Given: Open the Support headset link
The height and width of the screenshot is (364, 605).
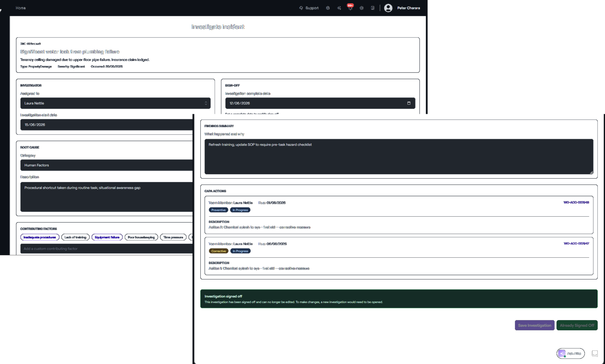Looking at the screenshot, I should point(309,8).
